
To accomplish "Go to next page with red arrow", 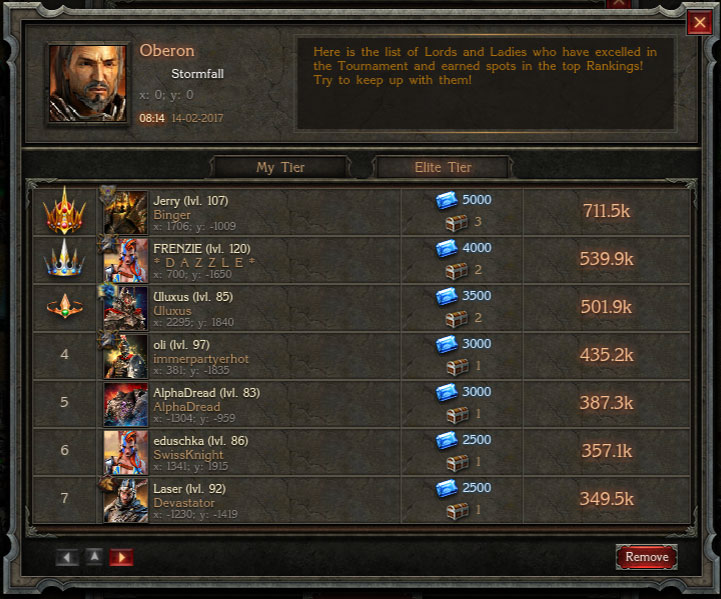I will tap(121, 557).
